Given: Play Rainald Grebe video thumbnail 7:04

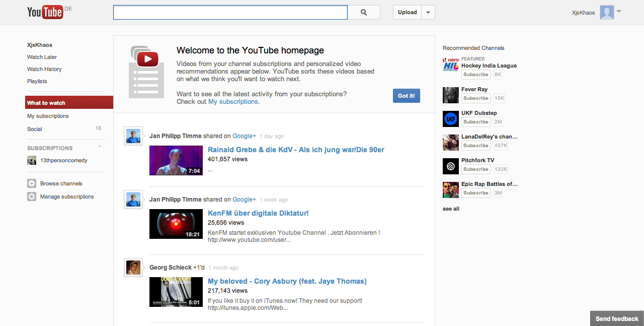Looking at the screenshot, I should [x=176, y=160].
